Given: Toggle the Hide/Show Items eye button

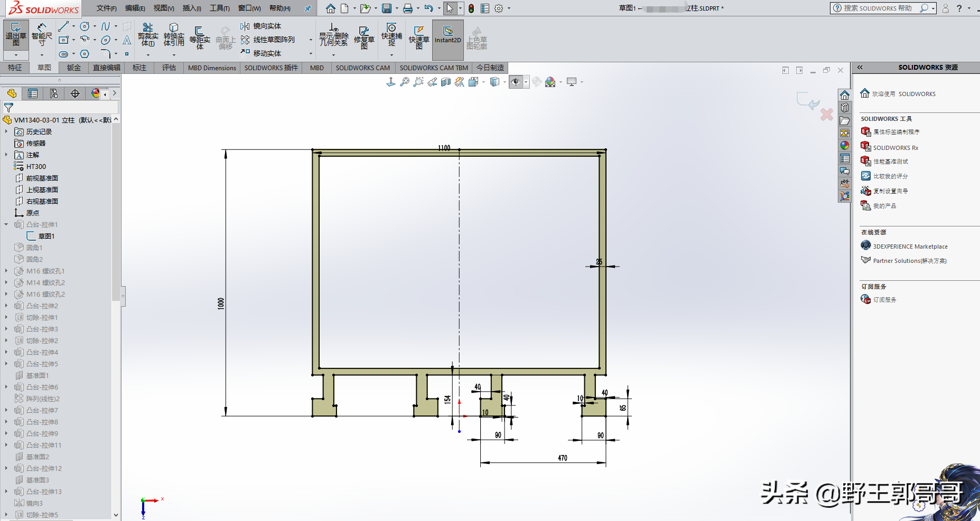Looking at the screenshot, I should pyautogui.click(x=516, y=82).
